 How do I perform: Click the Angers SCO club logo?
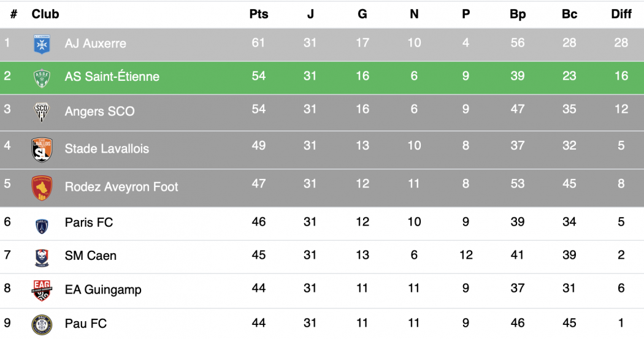point(42,112)
